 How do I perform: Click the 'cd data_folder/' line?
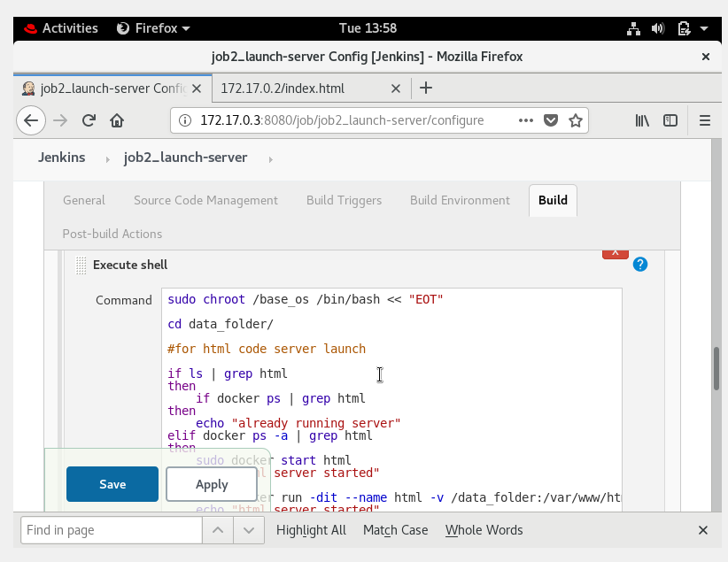(221, 324)
